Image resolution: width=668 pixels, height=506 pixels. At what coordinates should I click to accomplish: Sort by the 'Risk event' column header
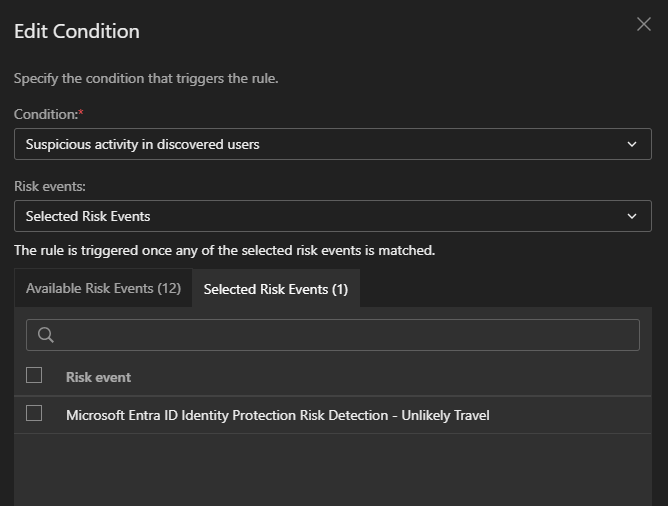point(98,377)
